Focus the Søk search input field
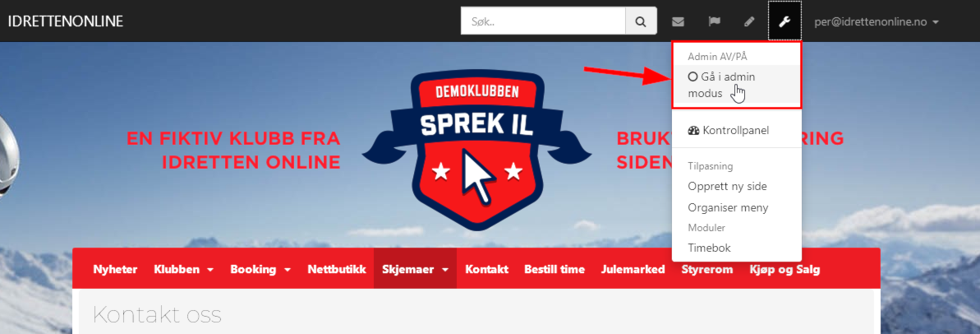Screen dimensions: 980x334 coord(543,21)
